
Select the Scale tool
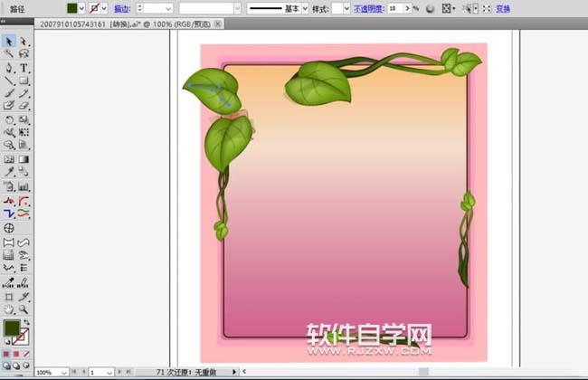[24, 120]
